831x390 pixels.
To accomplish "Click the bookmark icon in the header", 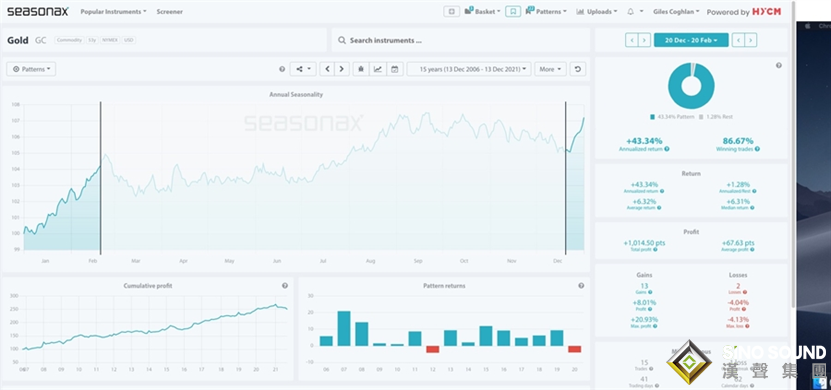I will 513,11.
